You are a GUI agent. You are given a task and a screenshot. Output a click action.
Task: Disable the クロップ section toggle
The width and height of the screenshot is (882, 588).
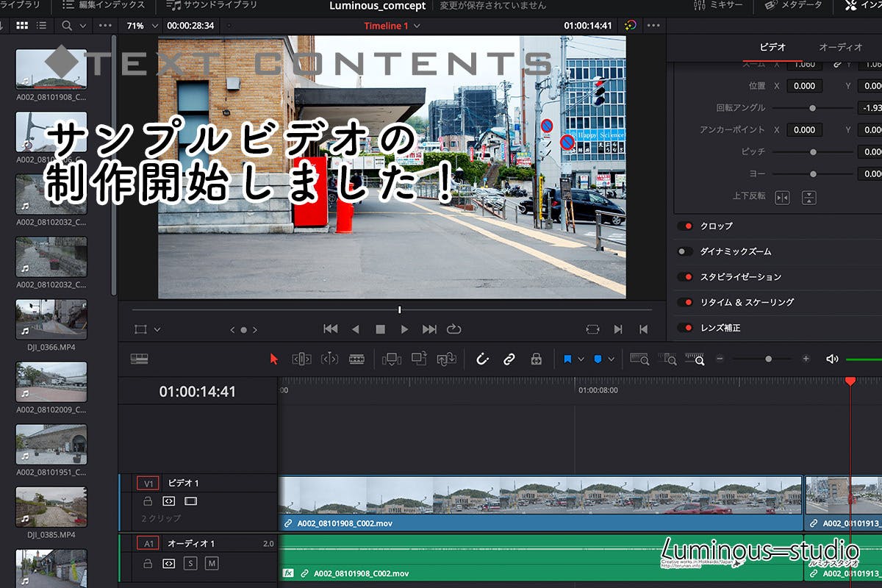point(685,226)
